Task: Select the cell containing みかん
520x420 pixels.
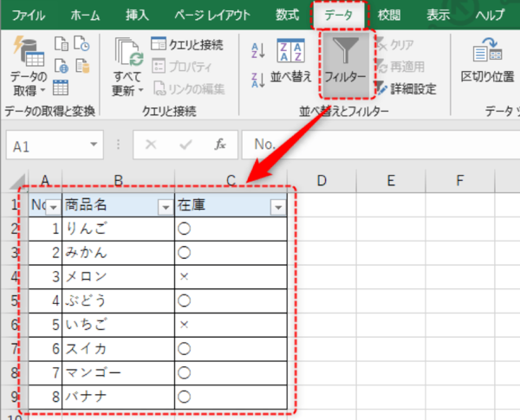Action: point(118,253)
